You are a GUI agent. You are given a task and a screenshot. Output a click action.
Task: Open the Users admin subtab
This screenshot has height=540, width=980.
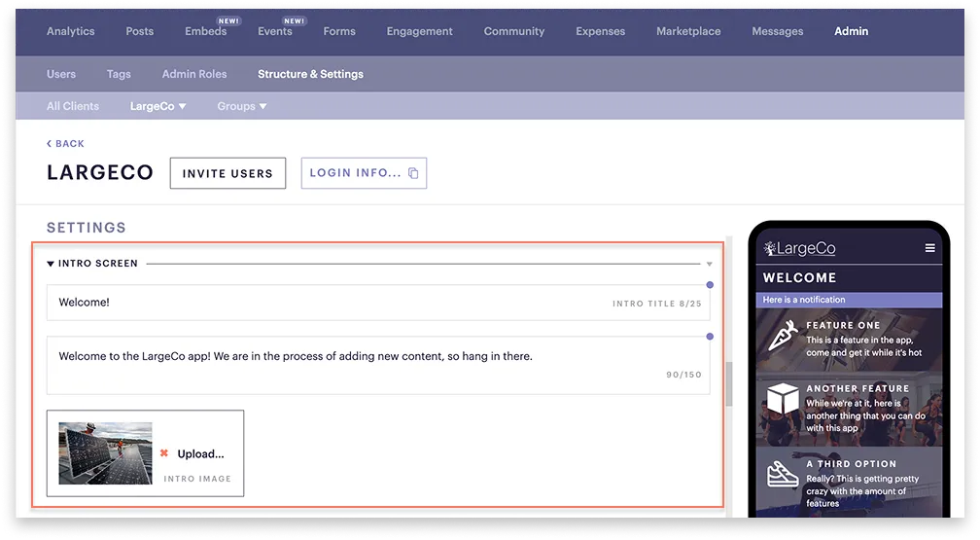click(x=61, y=74)
